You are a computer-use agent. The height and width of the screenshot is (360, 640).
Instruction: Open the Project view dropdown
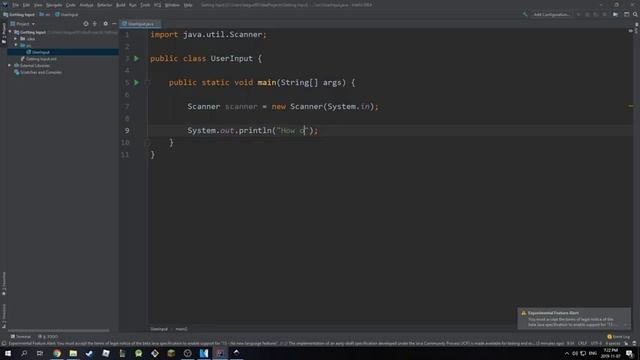(x=23, y=24)
